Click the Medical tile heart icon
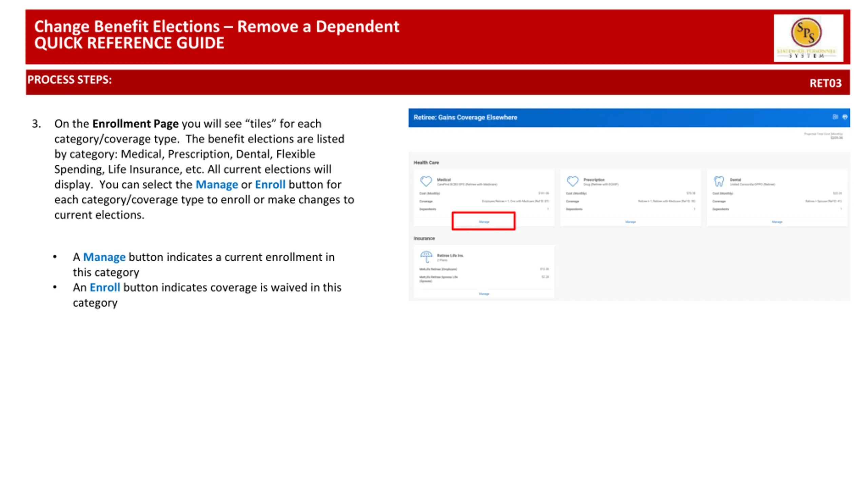The width and height of the screenshot is (868, 488). pyautogui.click(x=426, y=181)
